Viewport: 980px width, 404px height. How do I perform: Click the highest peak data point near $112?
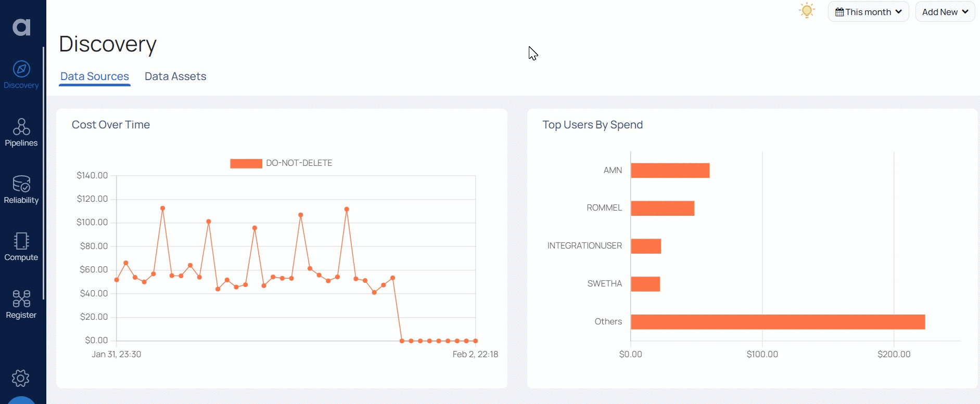[x=163, y=208]
